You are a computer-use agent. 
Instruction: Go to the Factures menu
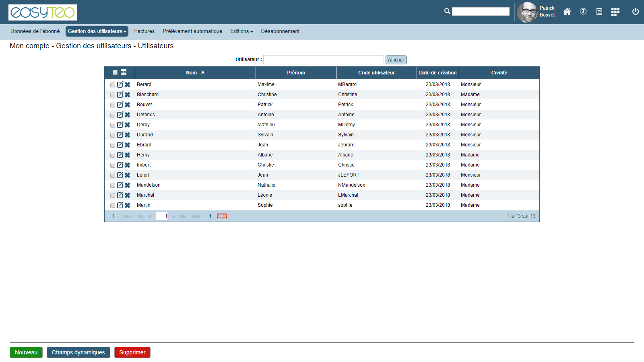coord(144,31)
